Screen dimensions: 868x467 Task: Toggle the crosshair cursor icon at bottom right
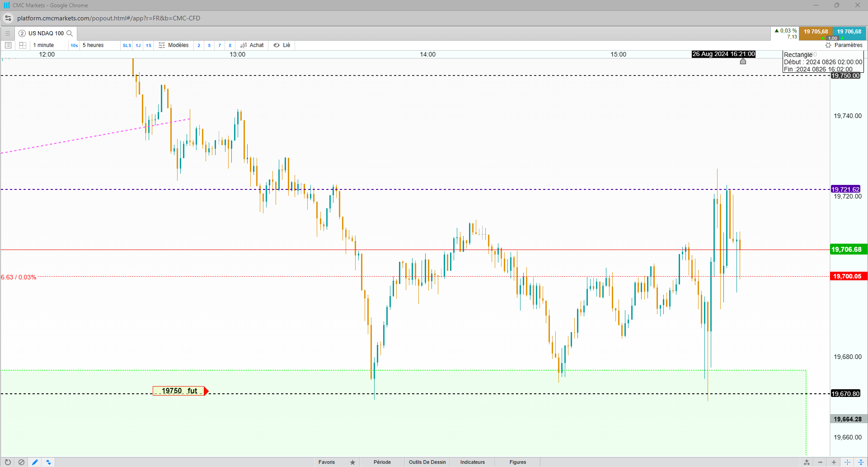click(847, 462)
